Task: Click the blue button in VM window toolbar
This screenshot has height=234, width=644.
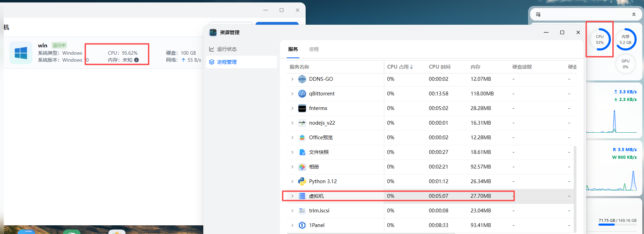Action: pos(277,23)
